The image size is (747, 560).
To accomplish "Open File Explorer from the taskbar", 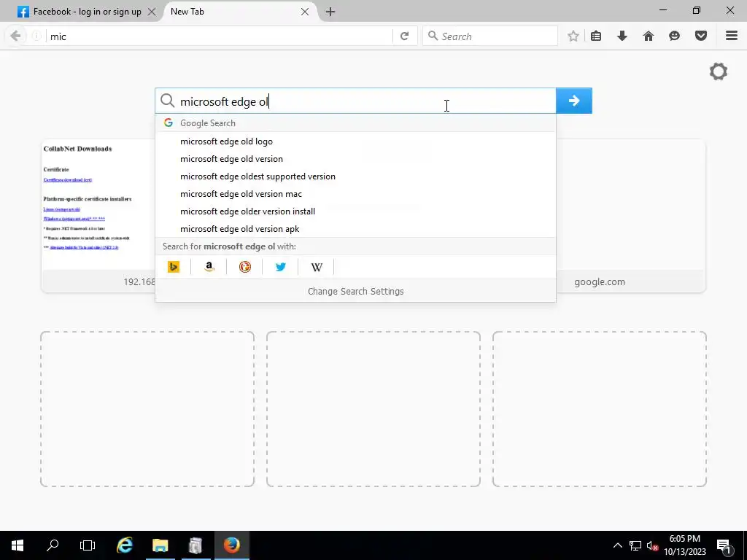I will (160, 545).
